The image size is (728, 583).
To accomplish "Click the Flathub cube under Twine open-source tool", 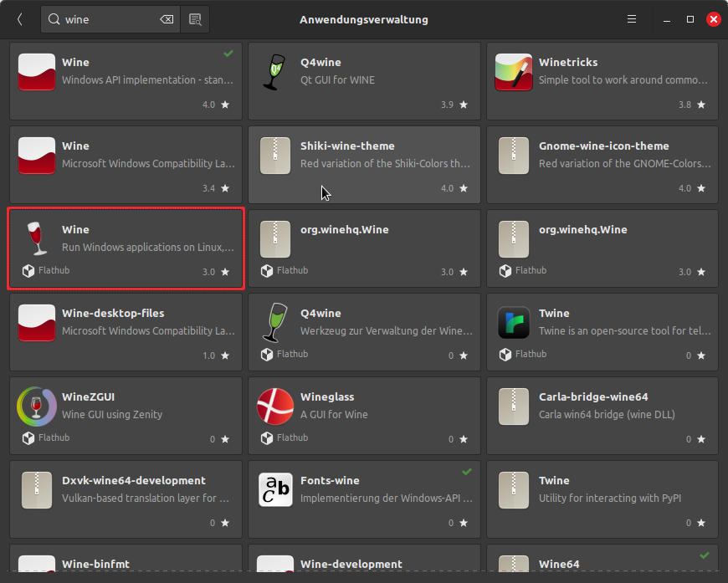I will tap(505, 354).
